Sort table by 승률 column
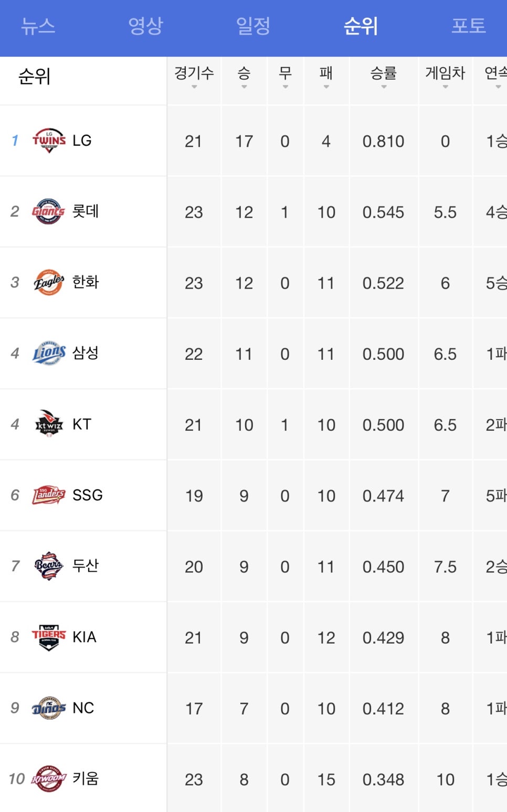This screenshot has width=507, height=812. pyautogui.click(x=384, y=77)
